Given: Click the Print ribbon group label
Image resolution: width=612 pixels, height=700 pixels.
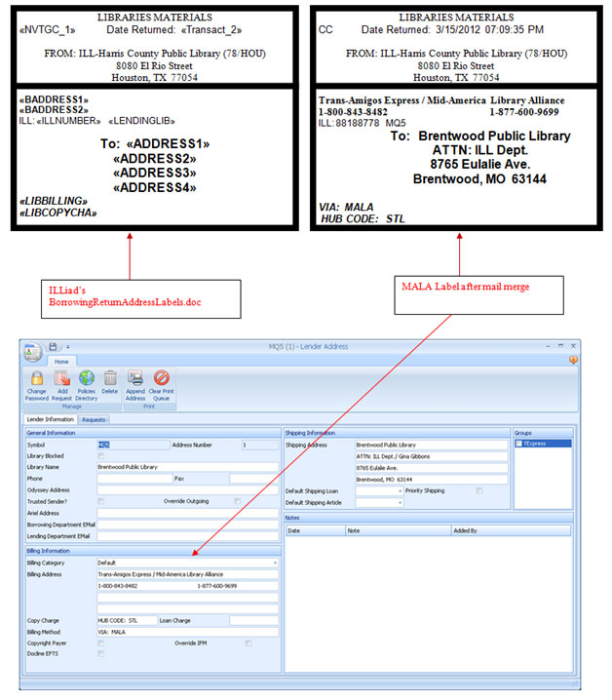Looking at the screenshot, I should (x=149, y=407).
